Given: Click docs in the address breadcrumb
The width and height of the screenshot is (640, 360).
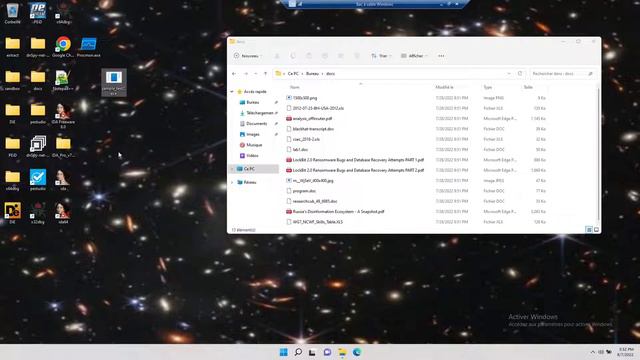Looking at the screenshot, I should (x=331, y=74).
